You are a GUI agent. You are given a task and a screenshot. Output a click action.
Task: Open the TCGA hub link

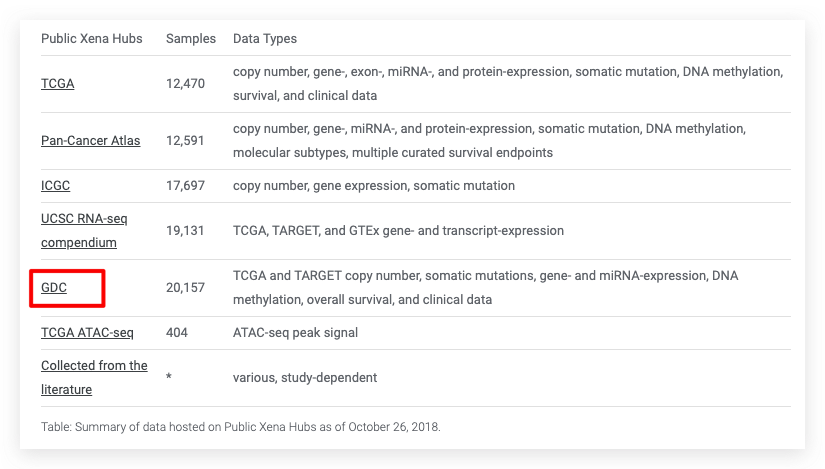(57, 84)
